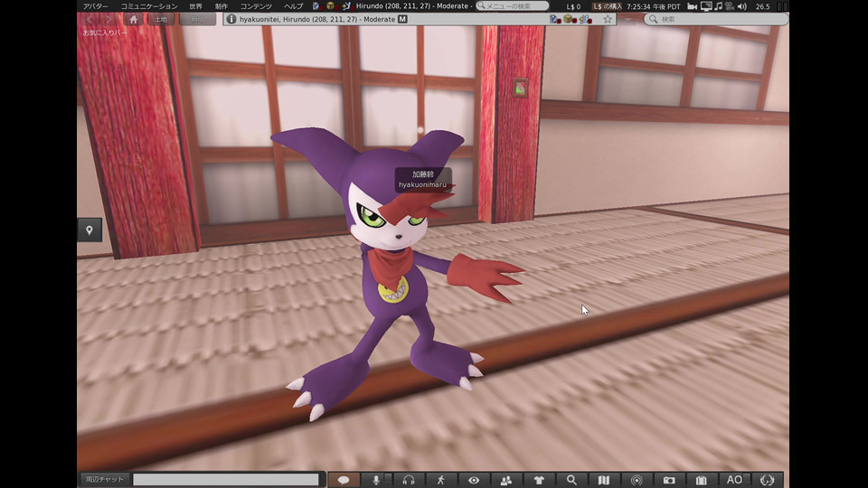The image size is (868, 488).
Task: Click the 照明 lighting button
Action: [198, 19]
